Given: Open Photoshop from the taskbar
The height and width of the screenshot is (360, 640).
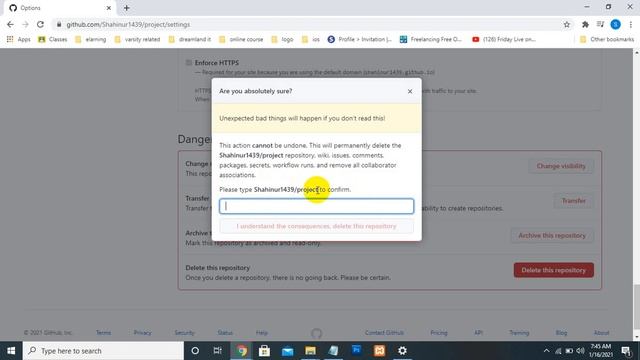Looking at the screenshot, I should [x=356, y=351].
